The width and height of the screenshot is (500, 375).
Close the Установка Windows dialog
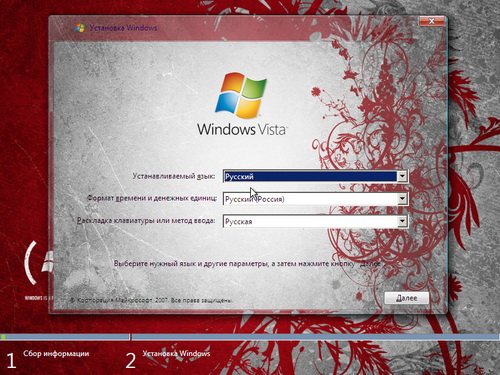432,21
